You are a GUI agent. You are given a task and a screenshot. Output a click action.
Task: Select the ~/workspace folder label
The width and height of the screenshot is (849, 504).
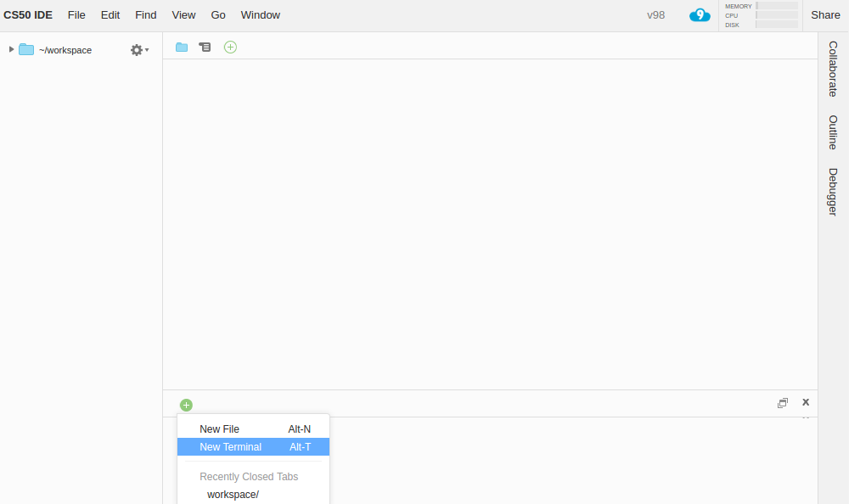[65, 50]
